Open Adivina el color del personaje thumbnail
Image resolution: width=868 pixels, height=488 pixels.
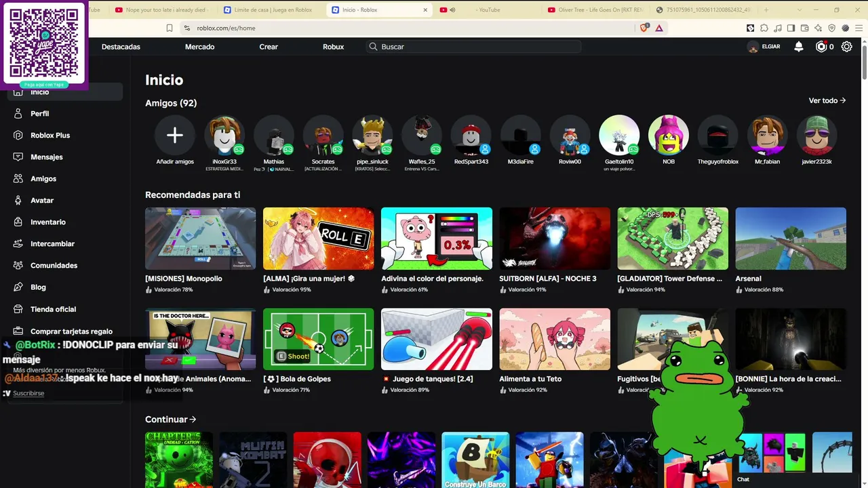[437, 239]
